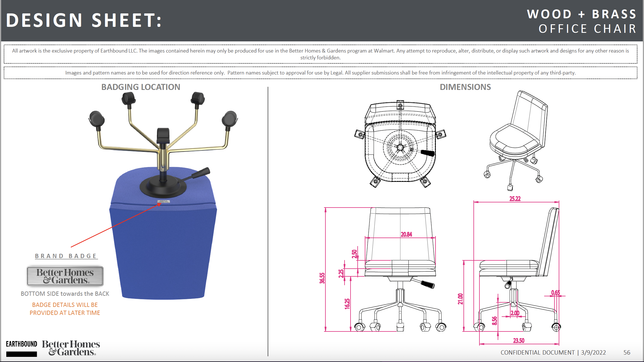Click the 20.84 dimension value

tap(406, 234)
